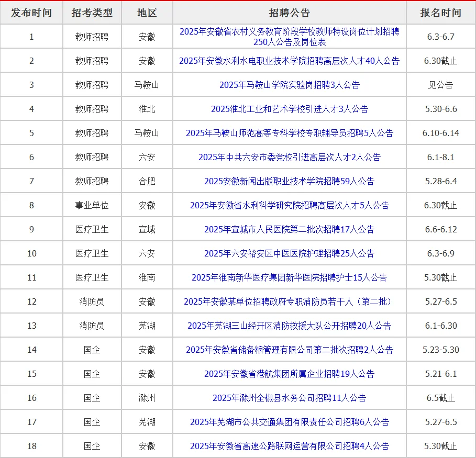Screen dimensions: 476x458
Task: Open the 安徽省高速公路联网运营有限公司招聘4人 link
Action: [x=289, y=446]
